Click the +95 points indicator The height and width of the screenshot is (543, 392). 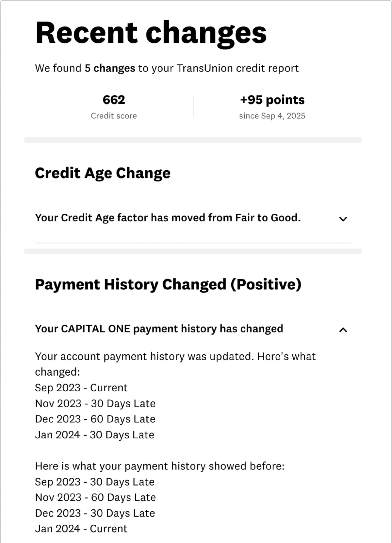point(272,100)
